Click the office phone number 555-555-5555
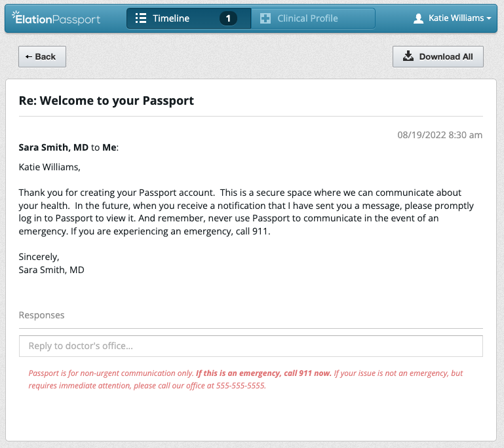504x448 pixels. pos(241,385)
